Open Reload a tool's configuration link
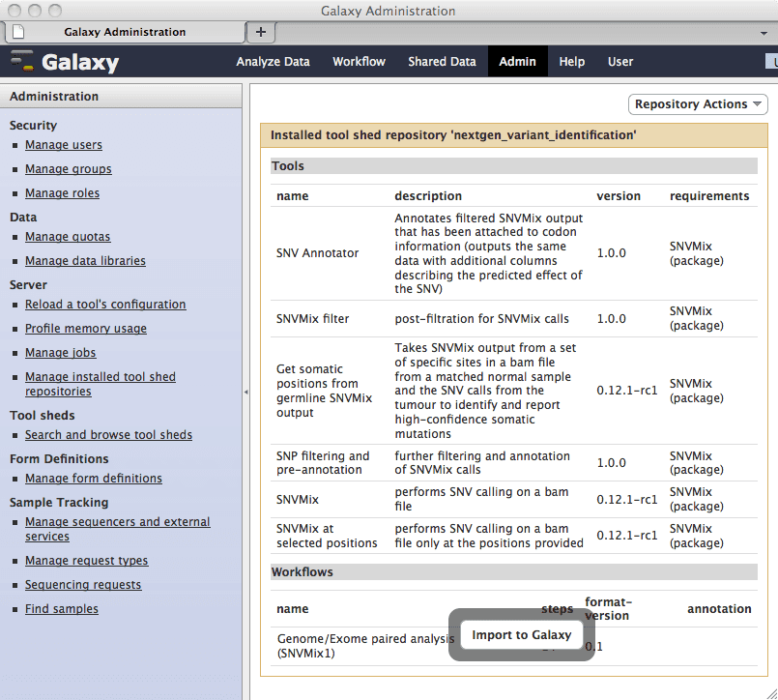Screen dimensions: 778x700 tap(105, 305)
